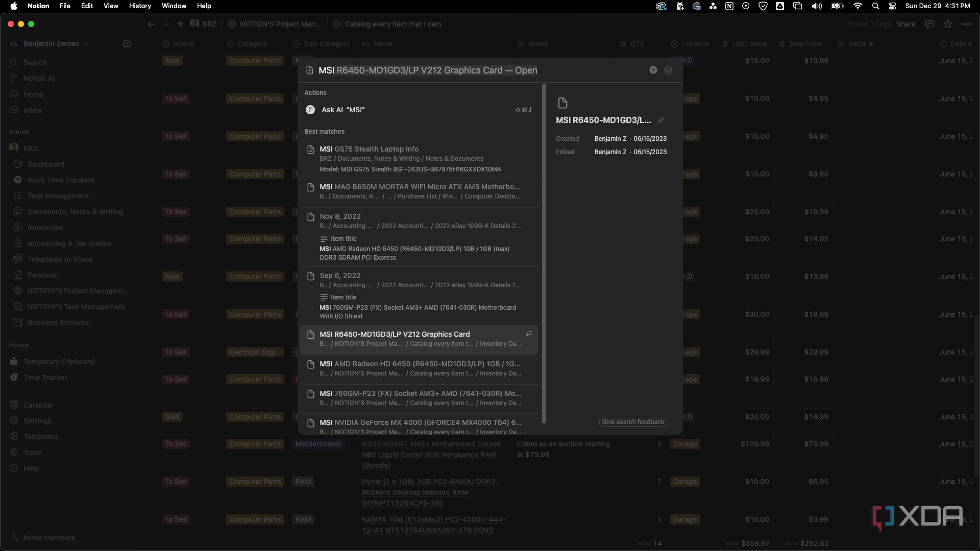Open Inbox in sidebar

[32, 110]
